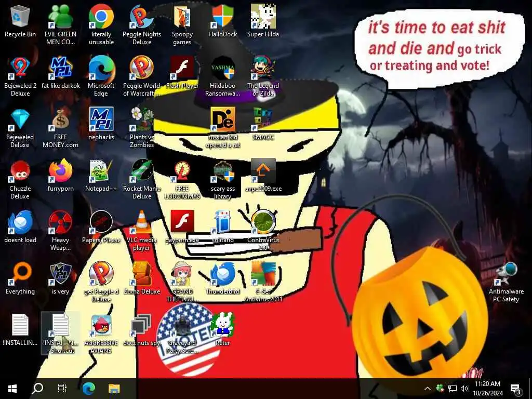Image resolution: width=532 pixels, height=399 pixels.
Task: Show hidden system tray icons
Action: (x=428, y=389)
